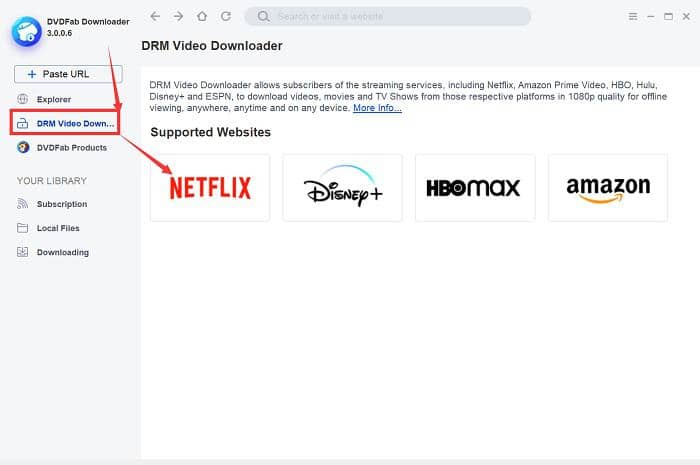Click the DVDFab Downloader cloud logo
Screen dimensions: 700x465
click(x=26, y=32)
